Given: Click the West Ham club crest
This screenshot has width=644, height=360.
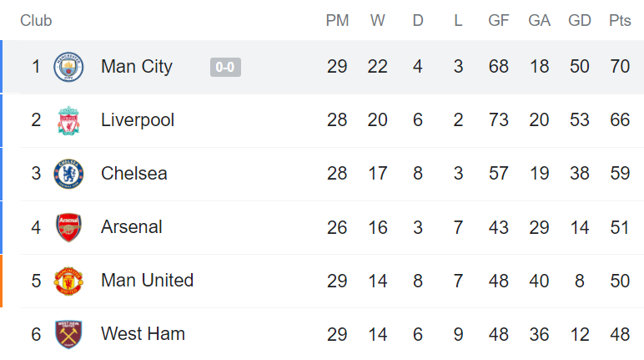Looking at the screenshot, I should coord(68,334).
